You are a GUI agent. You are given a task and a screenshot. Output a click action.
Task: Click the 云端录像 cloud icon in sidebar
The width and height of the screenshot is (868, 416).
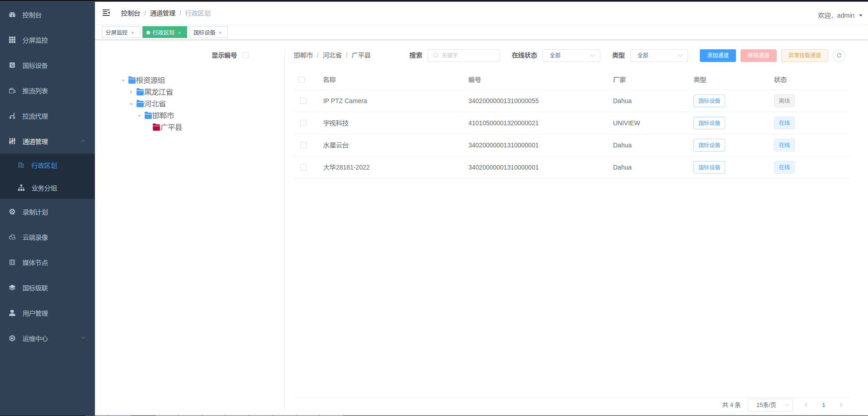[x=12, y=237]
